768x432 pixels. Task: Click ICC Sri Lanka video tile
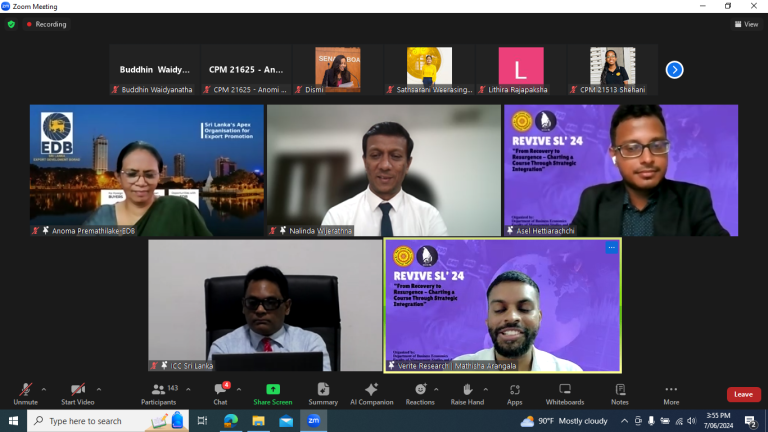(265, 305)
